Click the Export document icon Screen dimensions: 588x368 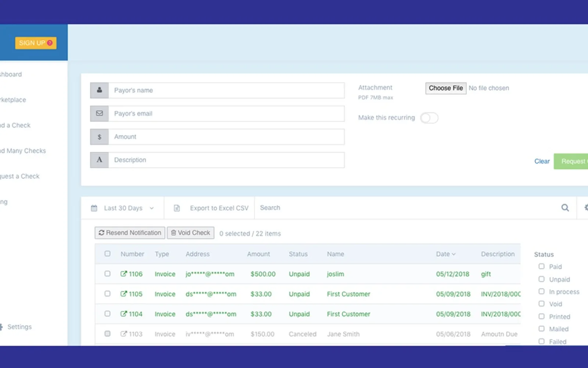point(177,208)
